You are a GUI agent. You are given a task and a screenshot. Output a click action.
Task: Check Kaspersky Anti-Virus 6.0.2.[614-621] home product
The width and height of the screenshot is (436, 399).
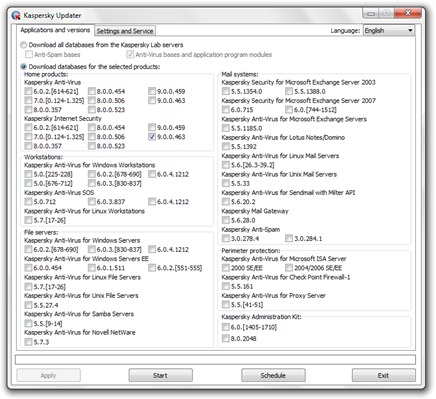28,91
